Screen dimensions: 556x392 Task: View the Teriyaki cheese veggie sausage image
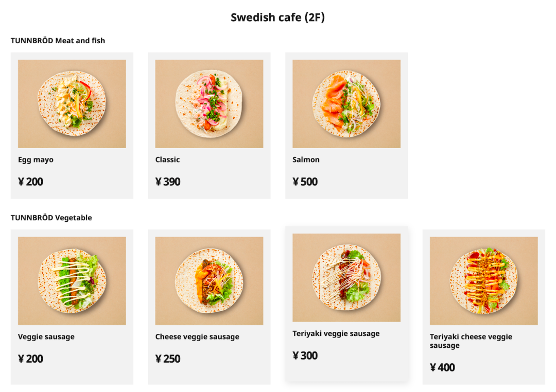tap(483, 281)
